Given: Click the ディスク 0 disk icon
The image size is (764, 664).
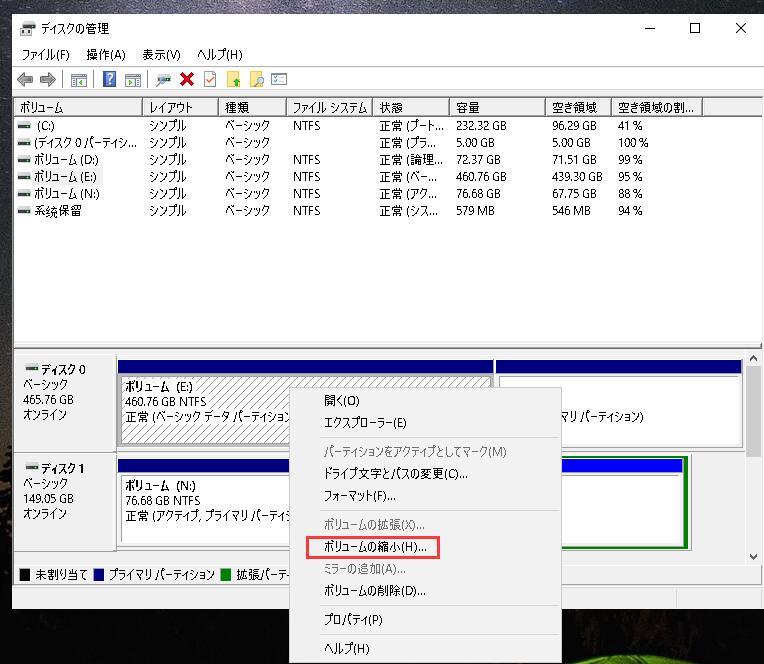Looking at the screenshot, I should (x=32, y=367).
